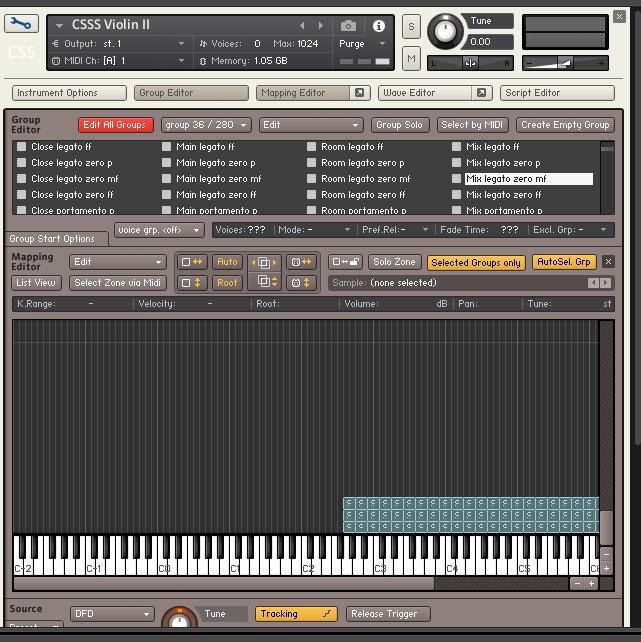
Task: Open the snapshot camera icon
Action: [348, 26]
